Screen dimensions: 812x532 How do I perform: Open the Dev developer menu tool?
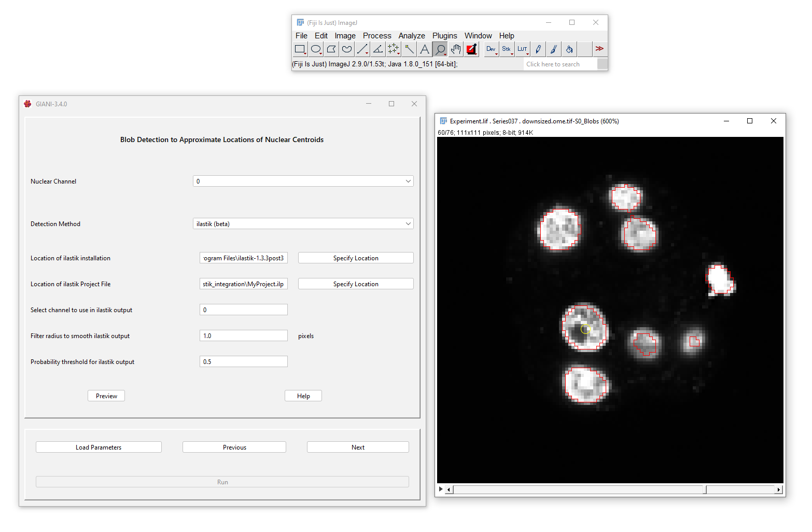(491, 49)
